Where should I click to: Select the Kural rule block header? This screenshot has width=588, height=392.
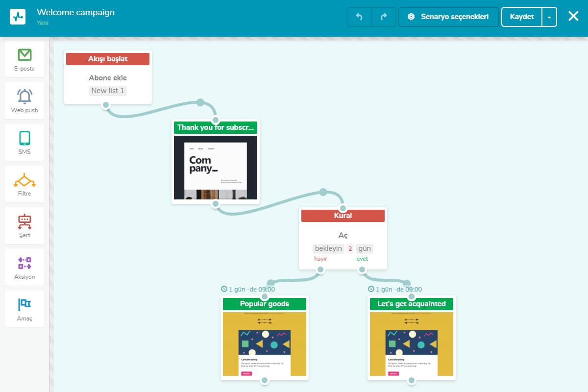(343, 216)
